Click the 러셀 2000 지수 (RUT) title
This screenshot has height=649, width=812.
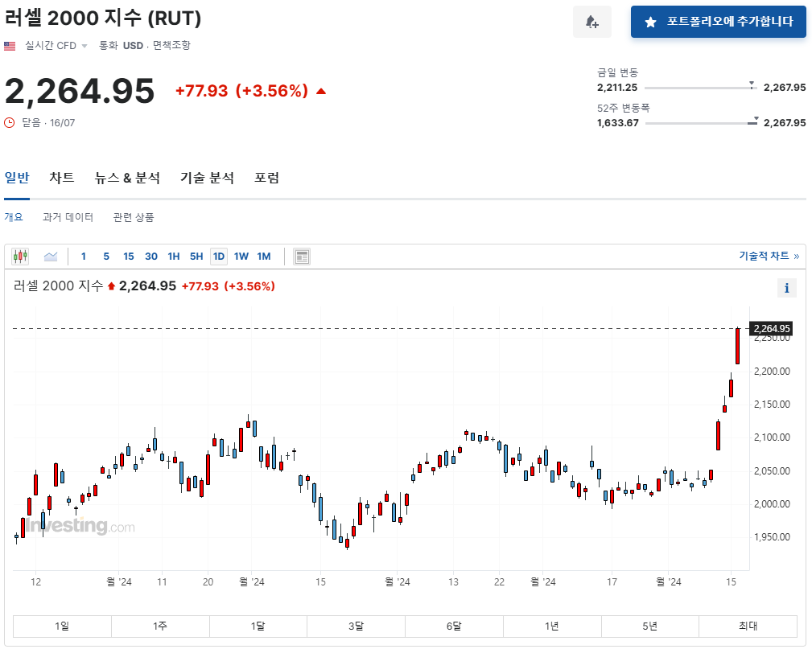pos(102,18)
